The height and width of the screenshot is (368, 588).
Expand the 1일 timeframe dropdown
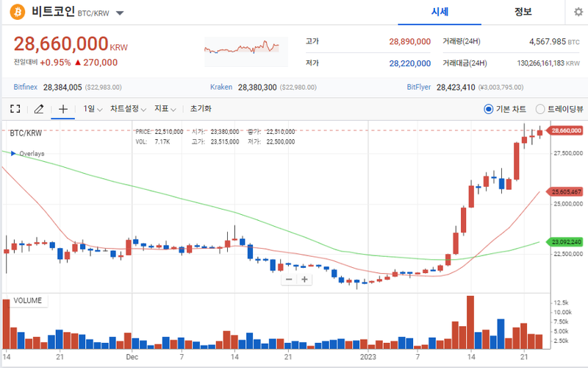92,109
